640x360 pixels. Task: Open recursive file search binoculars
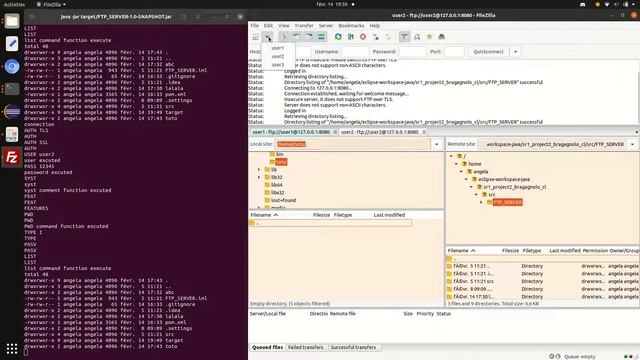(442, 37)
